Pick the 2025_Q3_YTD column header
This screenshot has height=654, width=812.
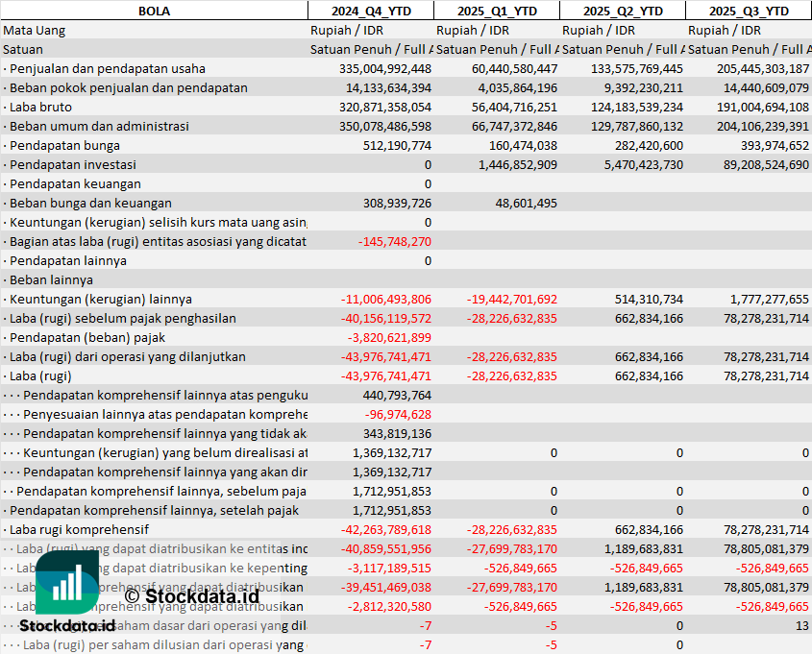point(749,11)
